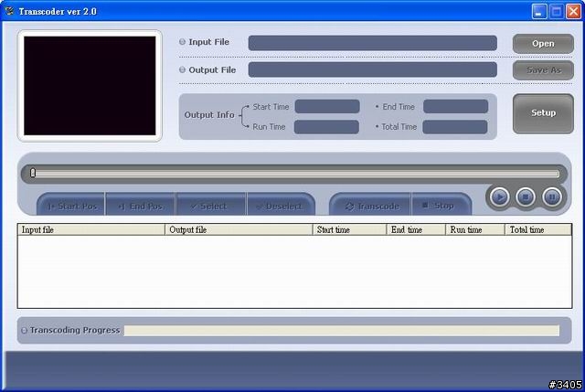Click the Transcoder title bar icon
The width and height of the screenshot is (585, 392).
(x=9, y=11)
